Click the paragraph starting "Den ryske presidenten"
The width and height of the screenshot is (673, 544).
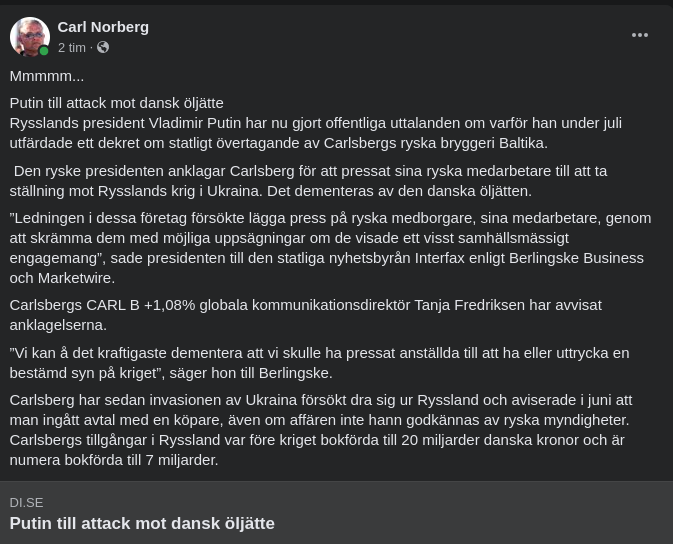click(x=310, y=180)
